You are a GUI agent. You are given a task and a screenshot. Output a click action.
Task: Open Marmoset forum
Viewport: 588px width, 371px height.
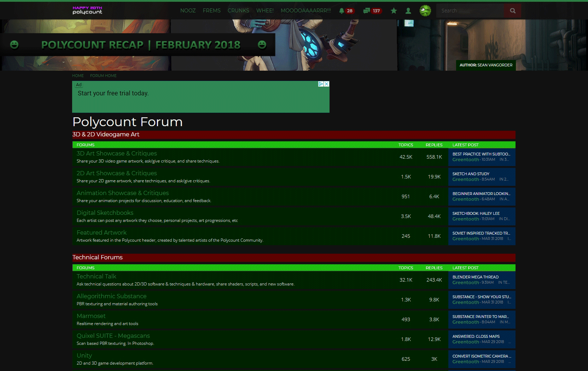point(91,316)
